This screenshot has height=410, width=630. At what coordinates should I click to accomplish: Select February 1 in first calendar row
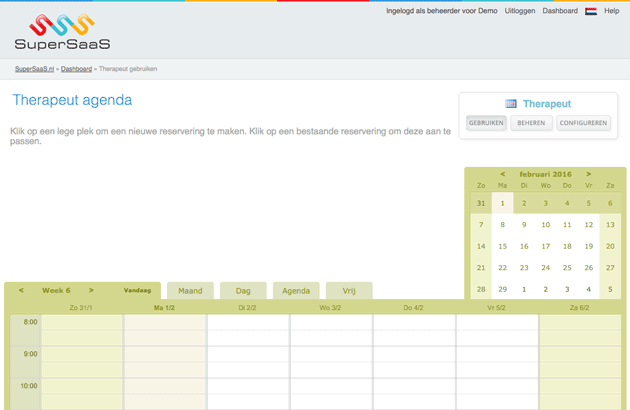point(502,203)
